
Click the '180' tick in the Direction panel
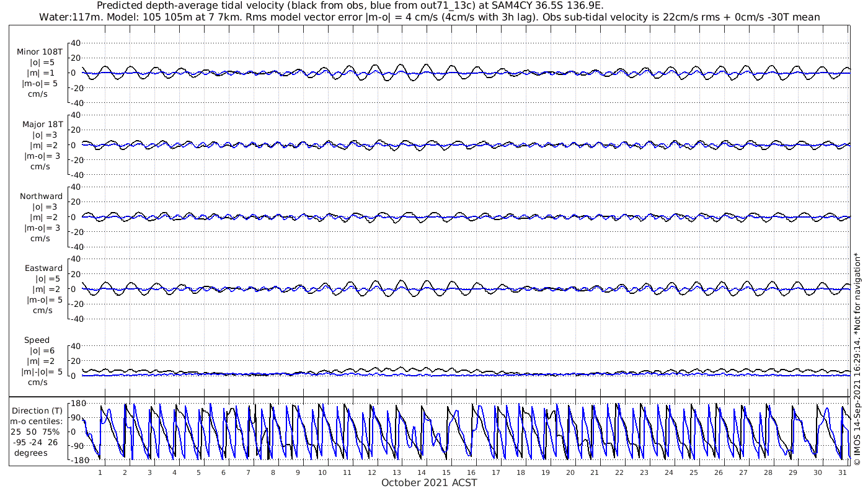(x=78, y=404)
